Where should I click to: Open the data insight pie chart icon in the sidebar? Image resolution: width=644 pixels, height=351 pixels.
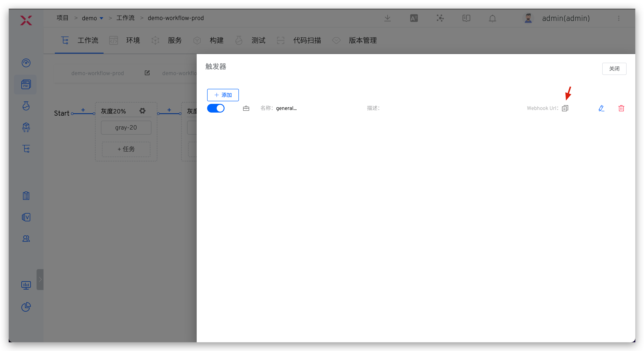click(26, 307)
